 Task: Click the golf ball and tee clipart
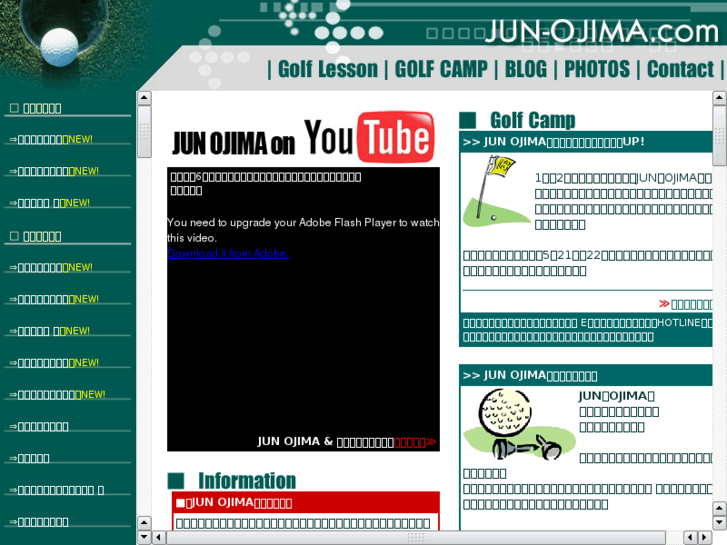(519, 425)
